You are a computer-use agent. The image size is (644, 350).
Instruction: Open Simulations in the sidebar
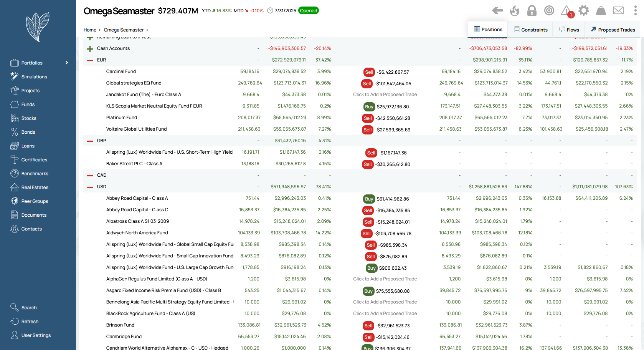click(x=34, y=77)
